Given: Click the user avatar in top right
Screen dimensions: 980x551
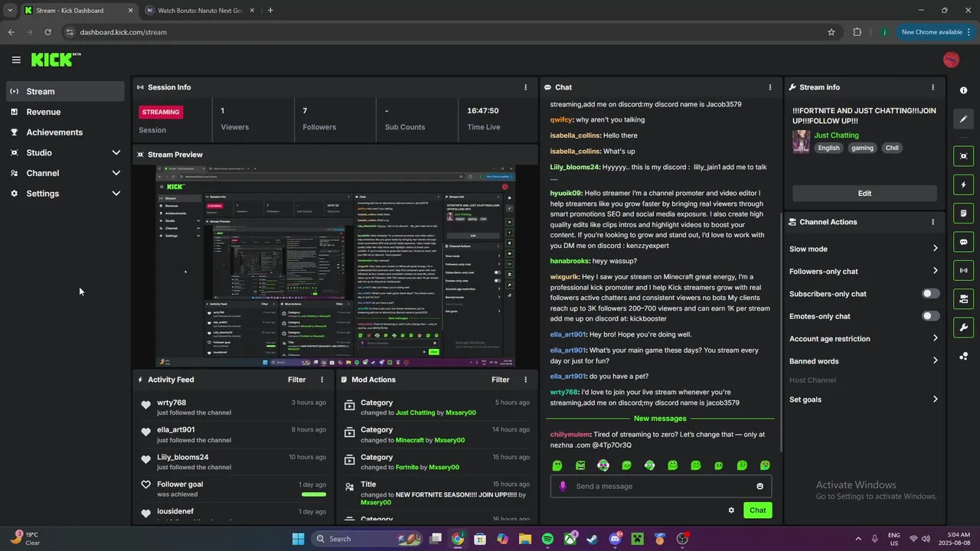Looking at the screenshot, I should click(951, 60).
